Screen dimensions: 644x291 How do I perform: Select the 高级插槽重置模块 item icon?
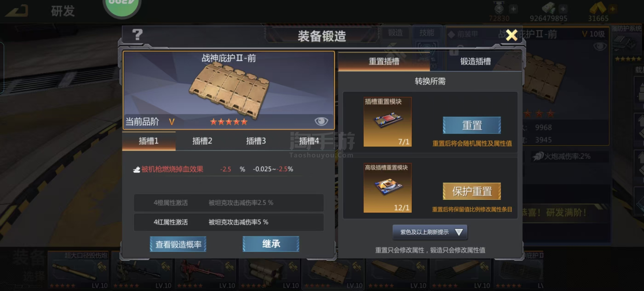pyautogui.click(x=387, y=188)
